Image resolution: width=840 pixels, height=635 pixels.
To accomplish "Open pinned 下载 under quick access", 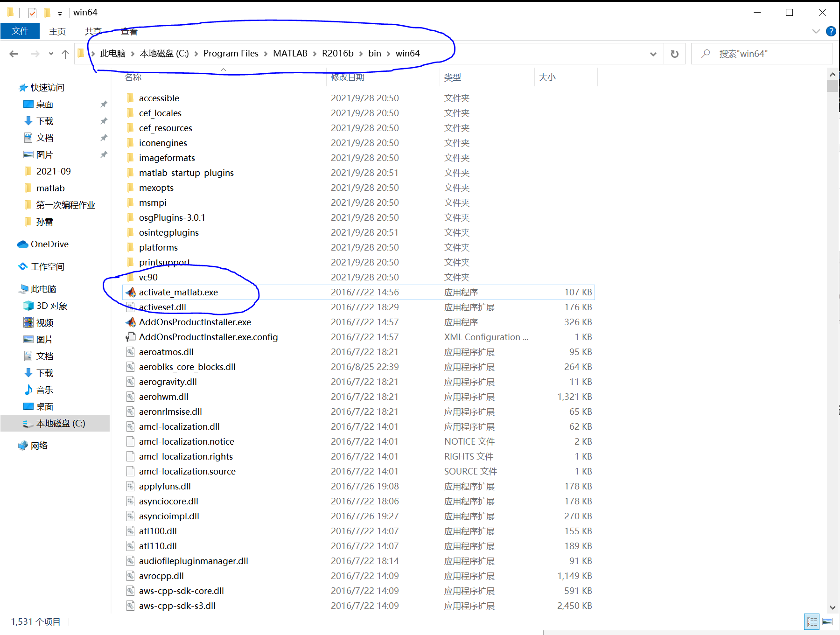I will [45, 121].
